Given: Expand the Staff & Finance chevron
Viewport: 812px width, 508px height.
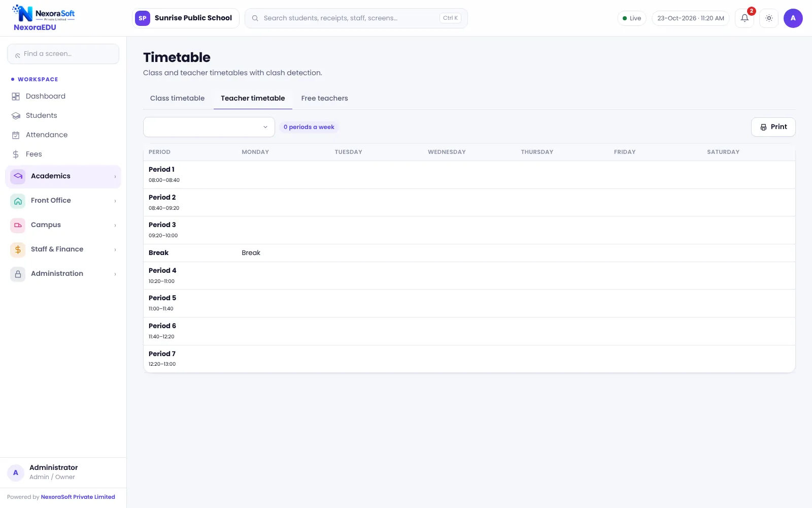Looking at the screenshot, I should coord(115,250).
